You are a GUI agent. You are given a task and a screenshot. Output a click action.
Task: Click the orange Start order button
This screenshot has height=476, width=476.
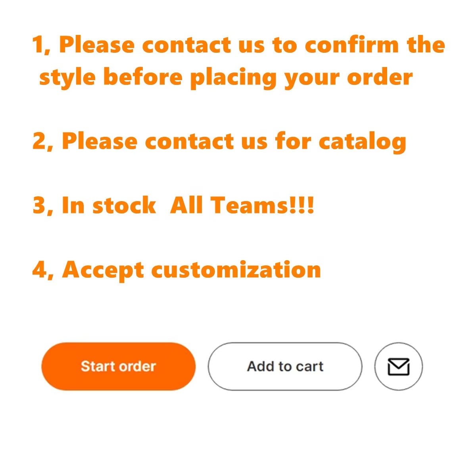click(x=118, y=366)
